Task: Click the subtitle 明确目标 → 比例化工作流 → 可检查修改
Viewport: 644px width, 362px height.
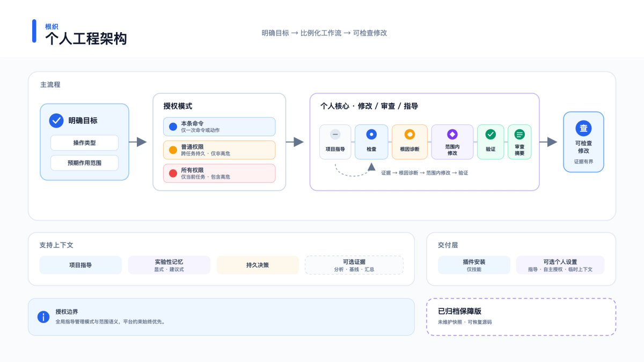Action: pyautogui.click(x=324, y=33)
